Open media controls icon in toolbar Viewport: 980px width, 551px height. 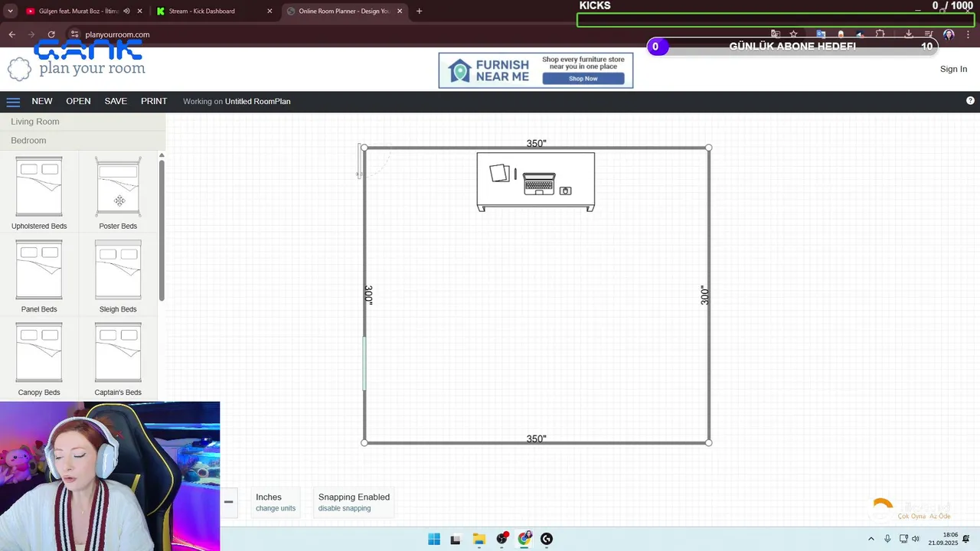point(929,34)
